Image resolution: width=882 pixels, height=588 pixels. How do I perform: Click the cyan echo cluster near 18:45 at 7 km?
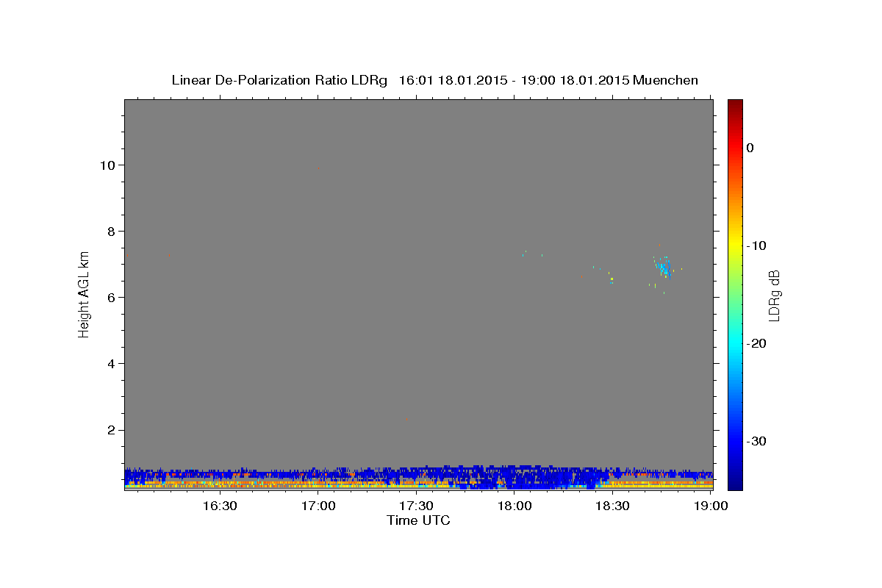(x=664, y=269)
